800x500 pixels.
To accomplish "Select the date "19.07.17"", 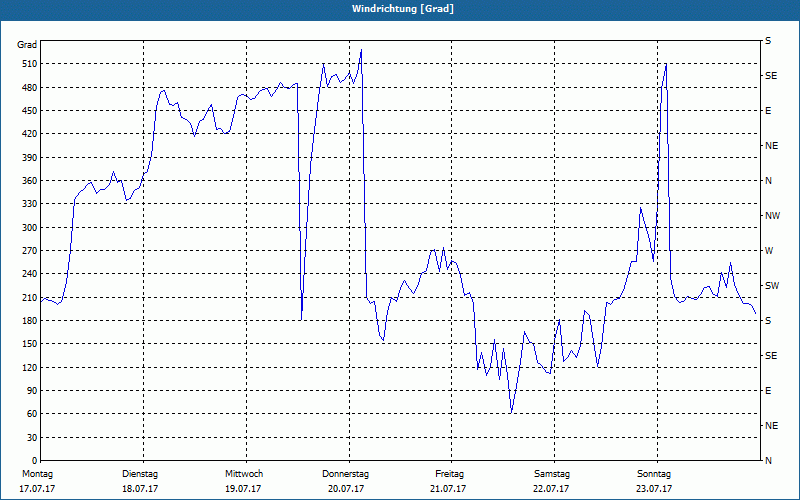I will 243,489.
